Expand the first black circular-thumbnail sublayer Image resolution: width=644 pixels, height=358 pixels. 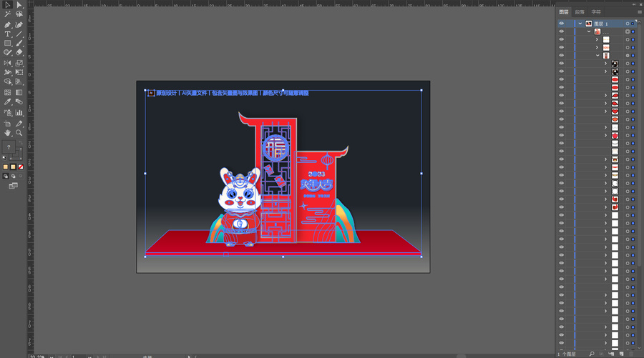(x=605, y=64)
